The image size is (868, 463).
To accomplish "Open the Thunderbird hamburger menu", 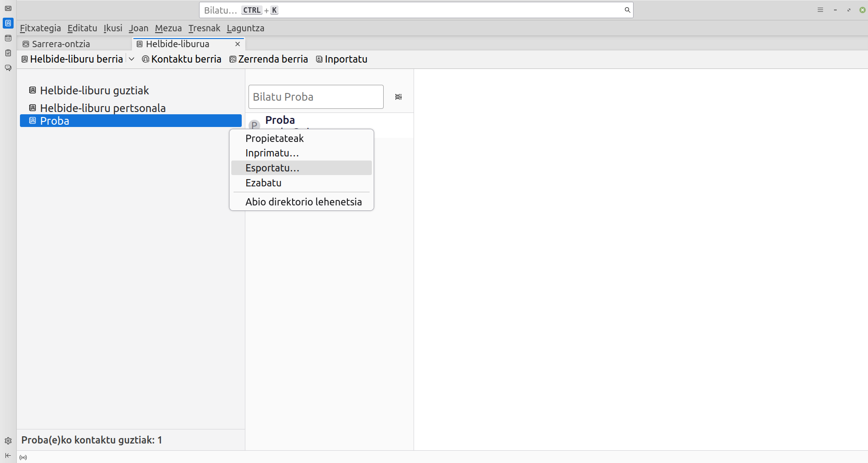I will tap(820, 10).
